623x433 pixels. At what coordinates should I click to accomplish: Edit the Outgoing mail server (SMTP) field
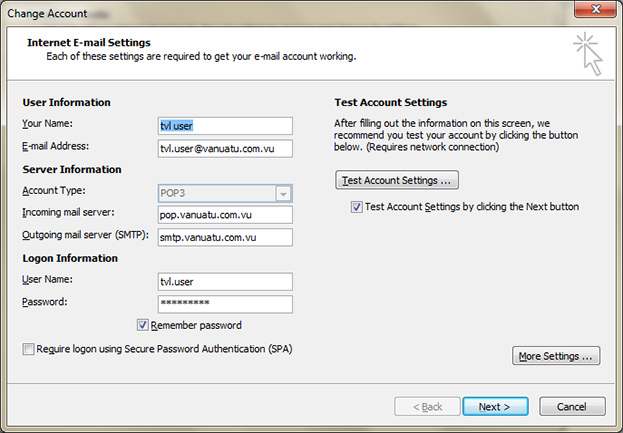point(225,237)
